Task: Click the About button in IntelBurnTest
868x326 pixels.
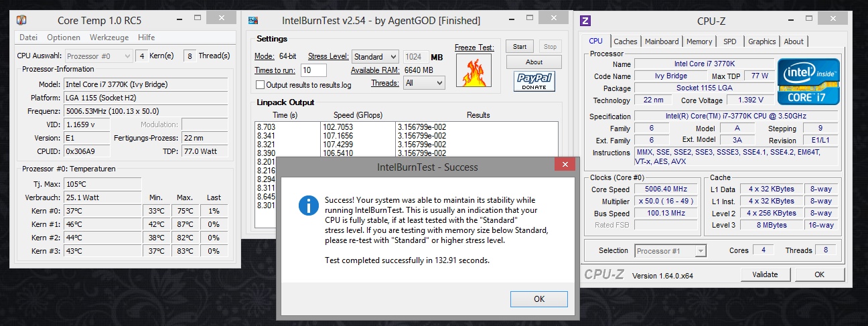Action: 534,62
